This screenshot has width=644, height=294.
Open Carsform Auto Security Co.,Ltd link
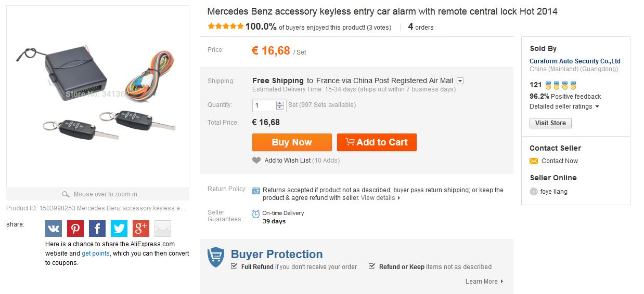[x=575, y=61]
